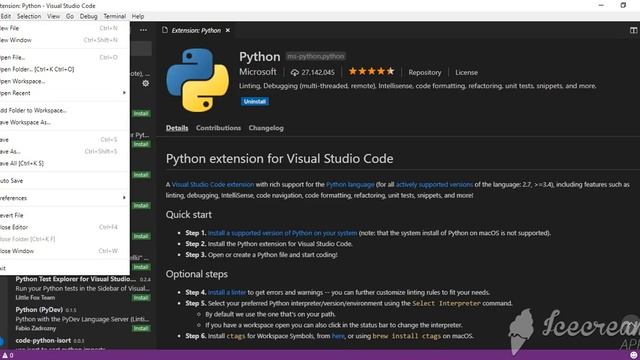
Task: Click the extensions search box
Action: (141, 49)
